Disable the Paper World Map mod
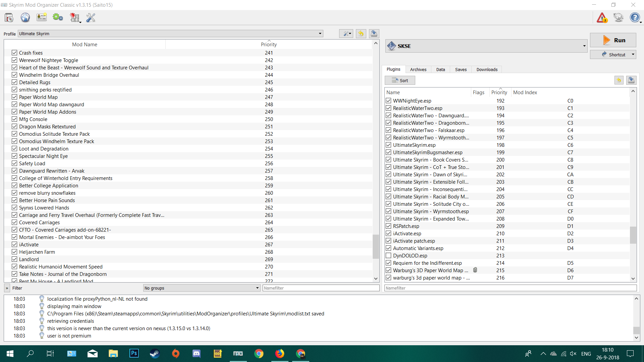This screenshot has height=362, width=644. (14, 97)
